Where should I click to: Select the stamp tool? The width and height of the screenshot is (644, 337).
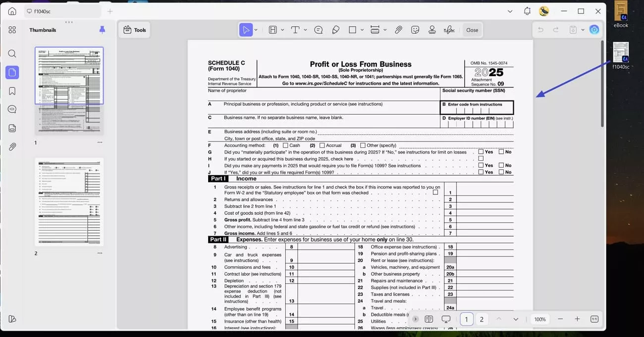(431, 30)
